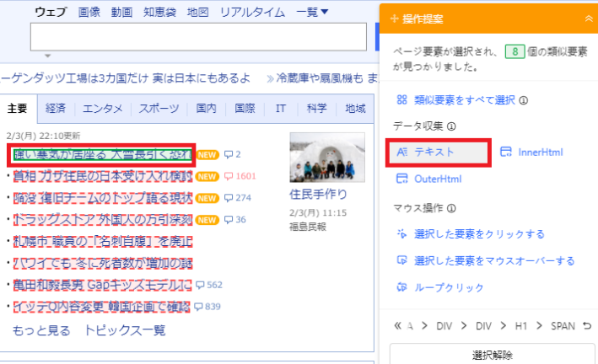Viewport: 598px width, 364px height.
Task: Open the 動画 search category
Action: coord(121,12)
